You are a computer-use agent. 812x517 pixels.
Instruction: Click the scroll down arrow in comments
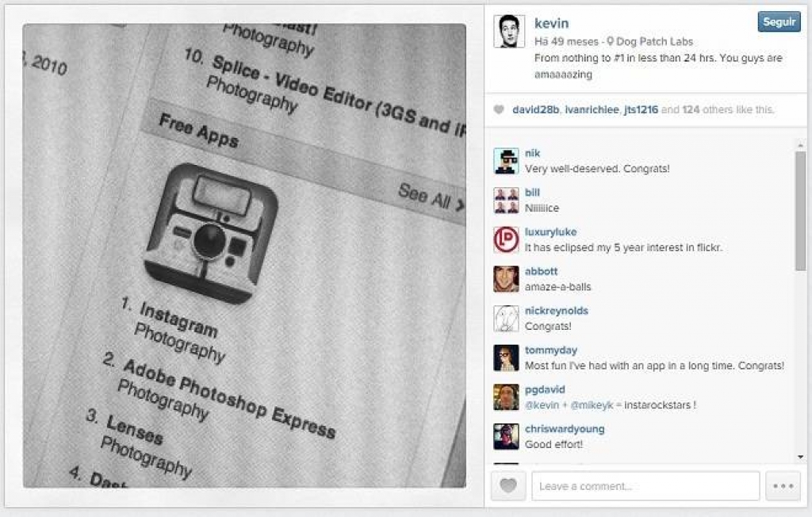point(801,457)
